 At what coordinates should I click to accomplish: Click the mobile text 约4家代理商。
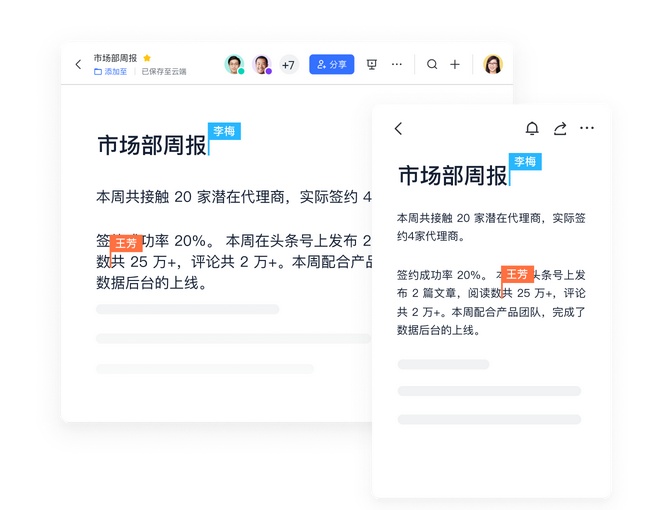point(431,236)
